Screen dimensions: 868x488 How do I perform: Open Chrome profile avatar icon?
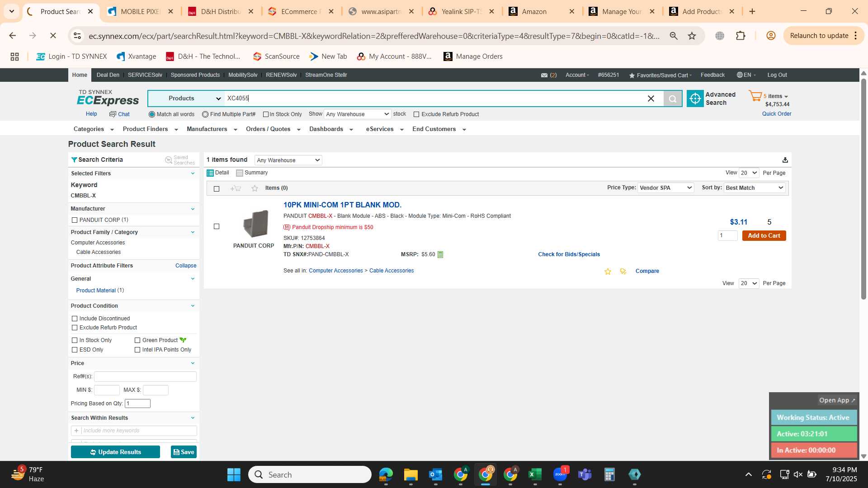771,36
